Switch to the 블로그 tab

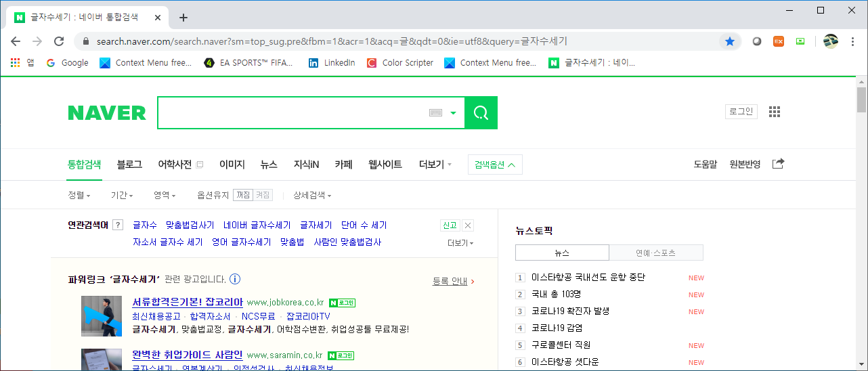click(x=129, y=164)
